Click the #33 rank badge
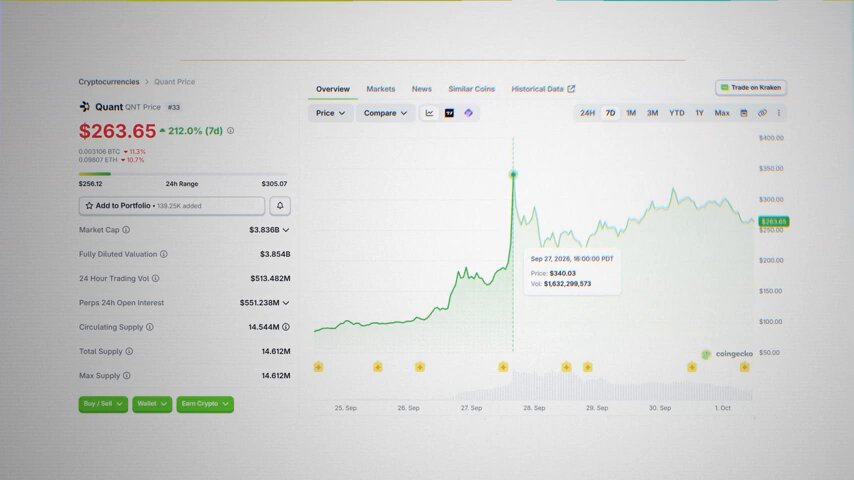 (x=174, y=107)
